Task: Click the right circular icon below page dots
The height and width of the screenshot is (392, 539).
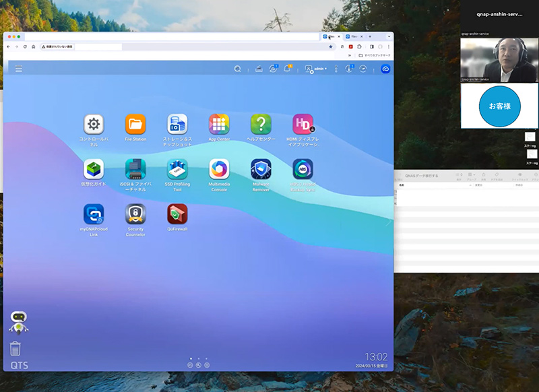Action: click(x=207, y=366)
